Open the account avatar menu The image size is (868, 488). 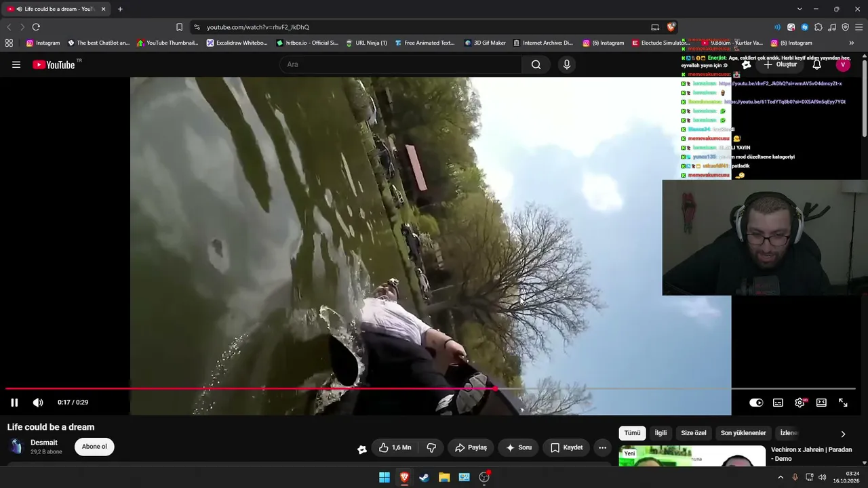843,64
